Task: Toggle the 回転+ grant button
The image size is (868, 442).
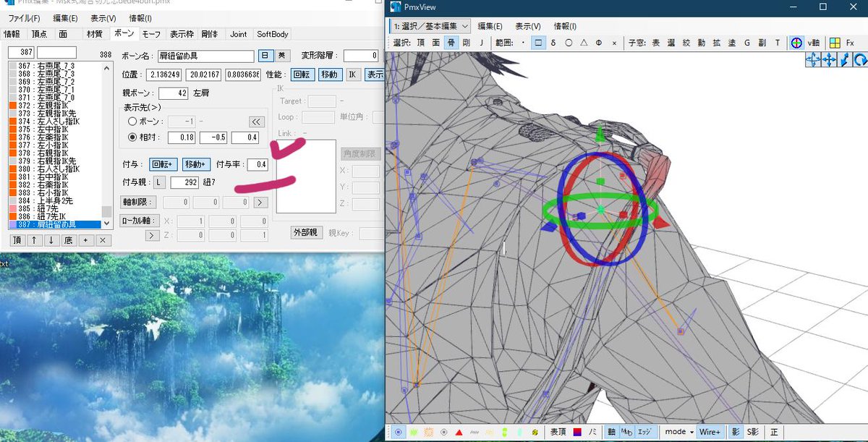Action: (163, 165)
